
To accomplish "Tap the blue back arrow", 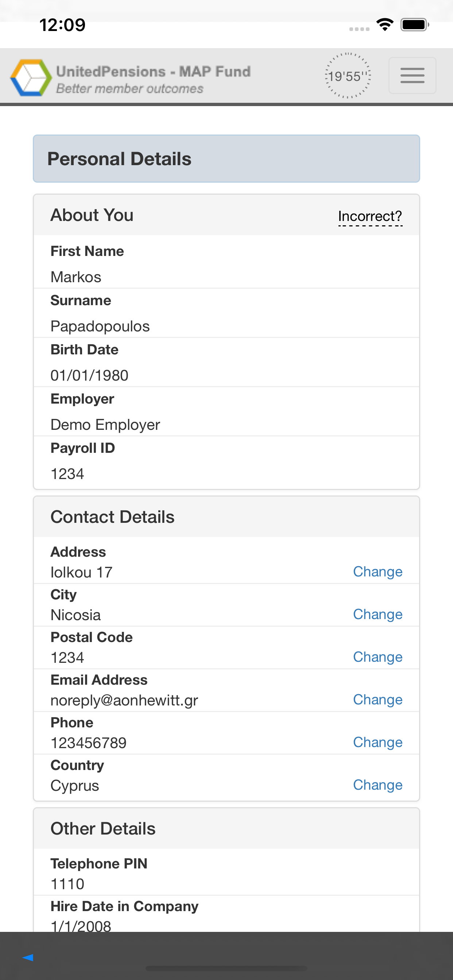I will [x=28, y=957].
